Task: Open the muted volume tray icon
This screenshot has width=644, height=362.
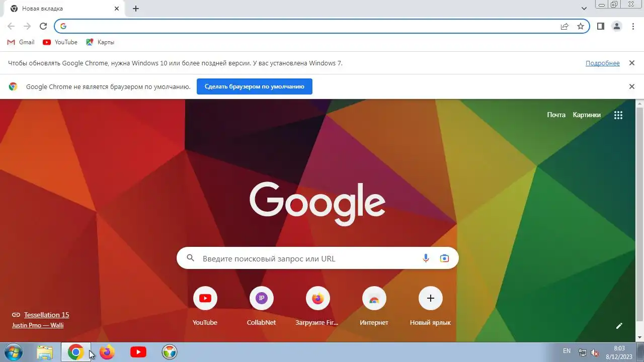Action: (595, 352)
